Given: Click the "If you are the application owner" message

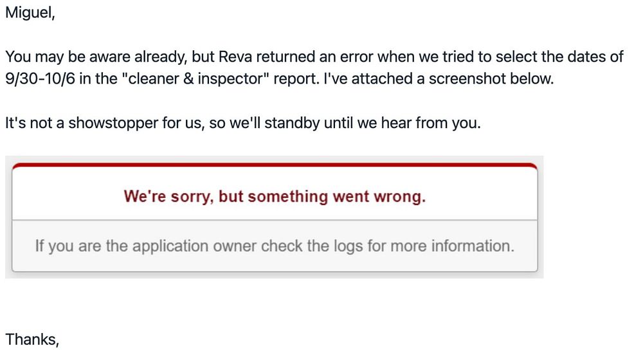Looking at the screenshot, I should [275, 246].
